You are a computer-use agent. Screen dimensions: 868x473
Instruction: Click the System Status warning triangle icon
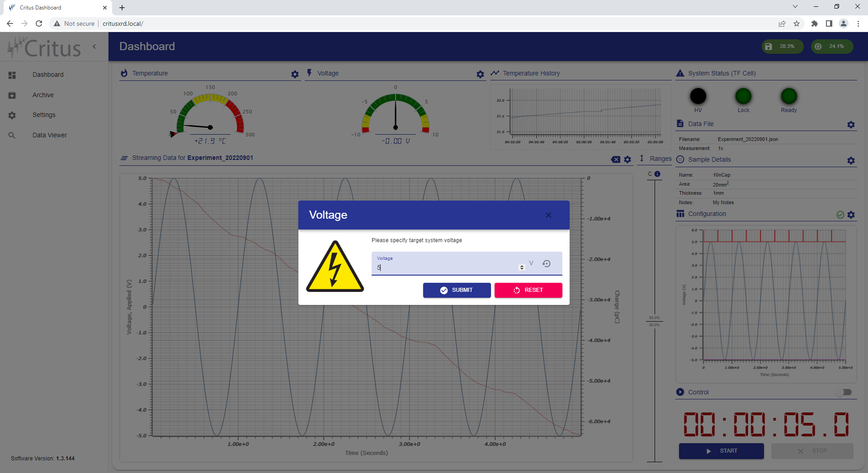[x=680, y=73]
